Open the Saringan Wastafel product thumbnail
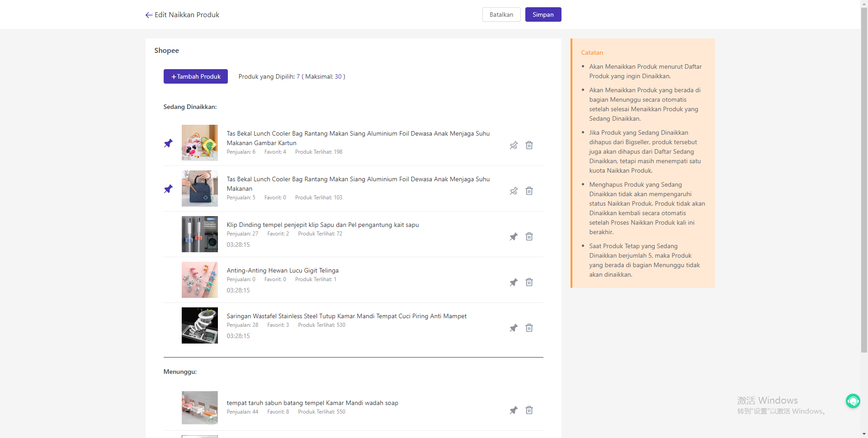 [199, 325]
